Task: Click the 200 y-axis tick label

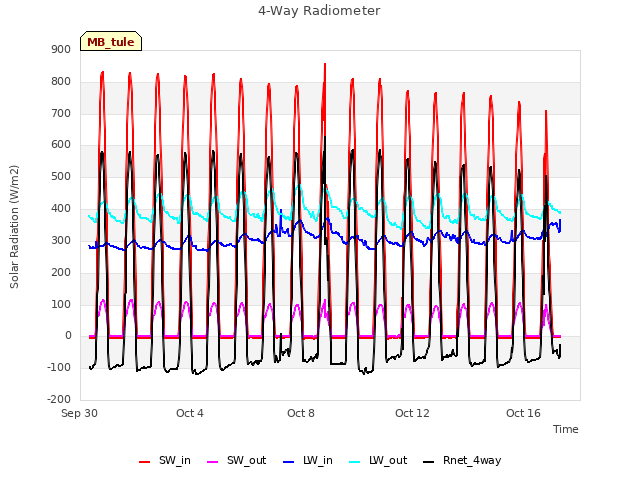Action: (61, 272)
